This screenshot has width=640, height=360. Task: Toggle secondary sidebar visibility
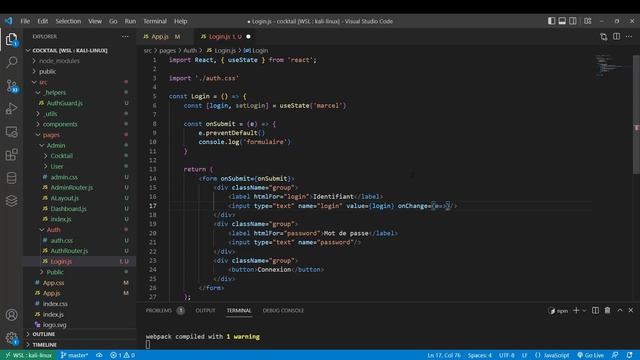click(573, 21)
